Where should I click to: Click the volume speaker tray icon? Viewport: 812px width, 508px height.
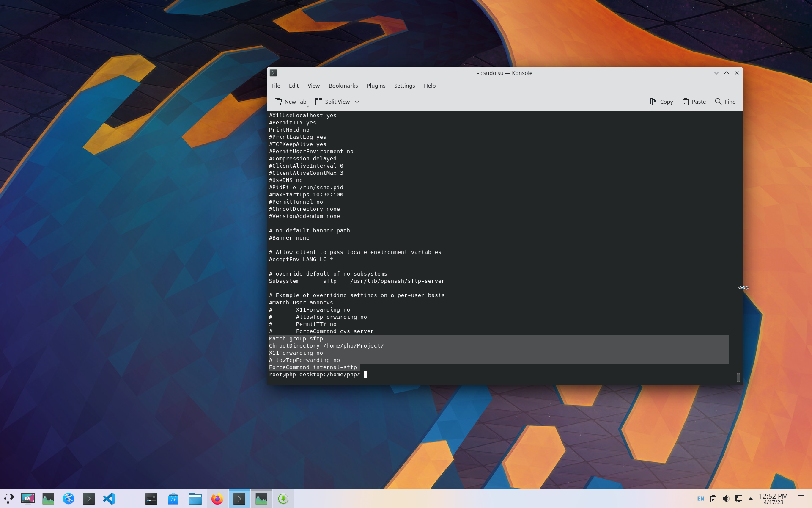coord(726,499)
